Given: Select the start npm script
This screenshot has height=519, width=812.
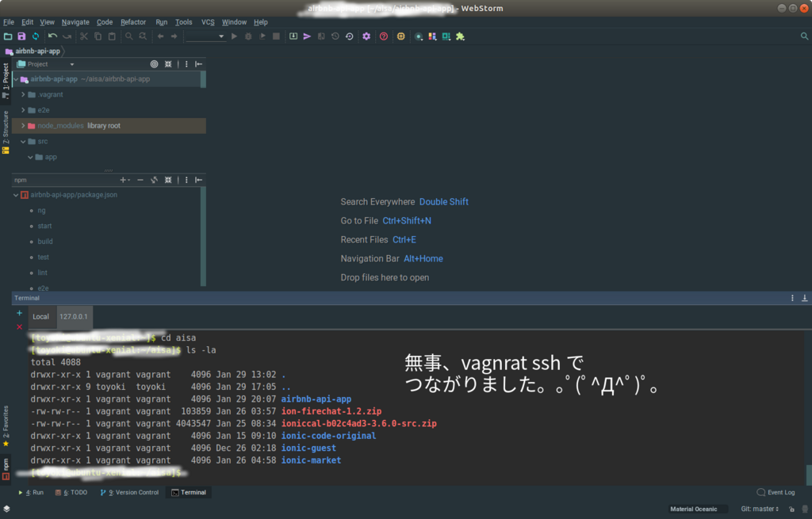Looking at the screenshot, I should point(44,226).
